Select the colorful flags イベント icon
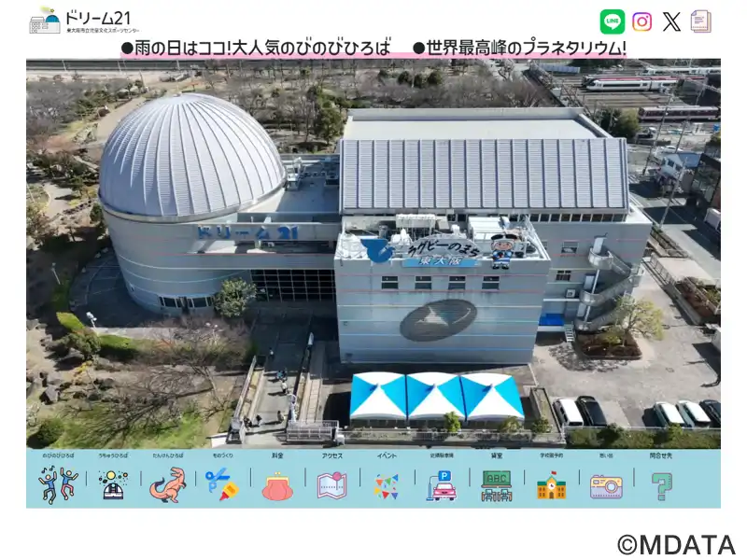 (x=386, y=485)
